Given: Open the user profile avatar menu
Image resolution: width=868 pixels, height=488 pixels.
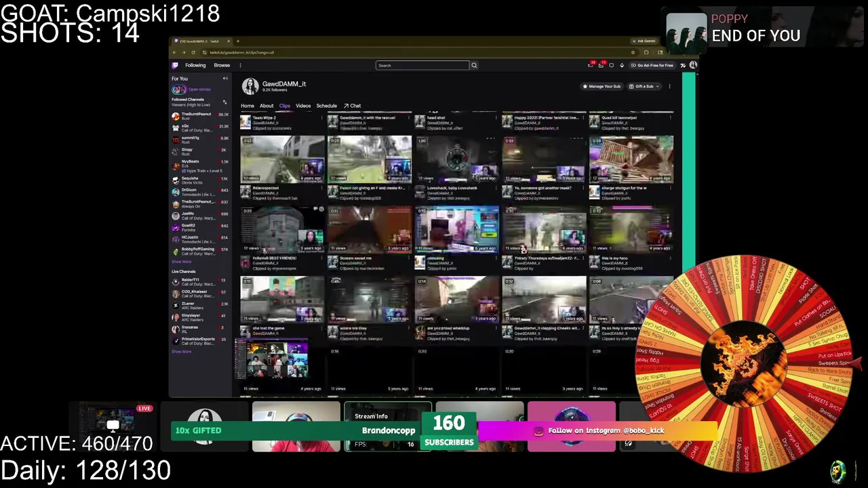Looking at the screenshot, I should (693, 65).
